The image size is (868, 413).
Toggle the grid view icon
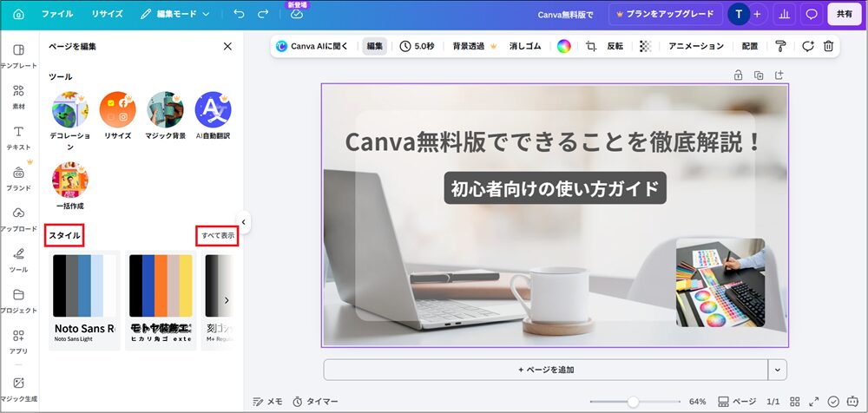click(x=794, y=402)
